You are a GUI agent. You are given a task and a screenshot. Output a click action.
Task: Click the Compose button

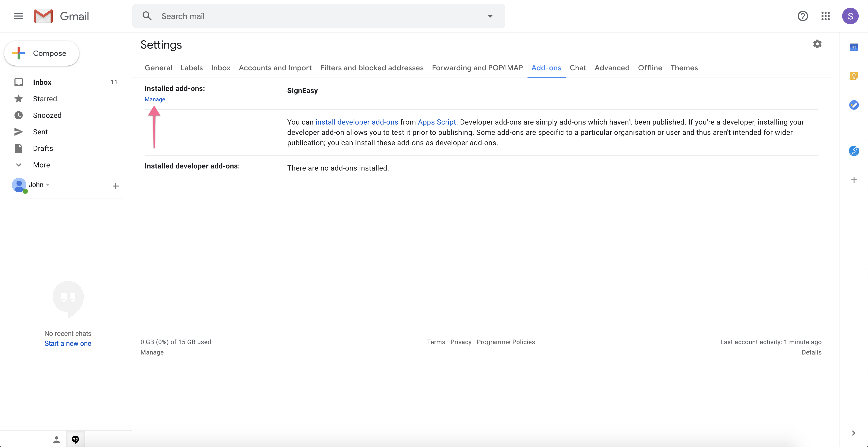pyautogui.click(x=41, y=53)
